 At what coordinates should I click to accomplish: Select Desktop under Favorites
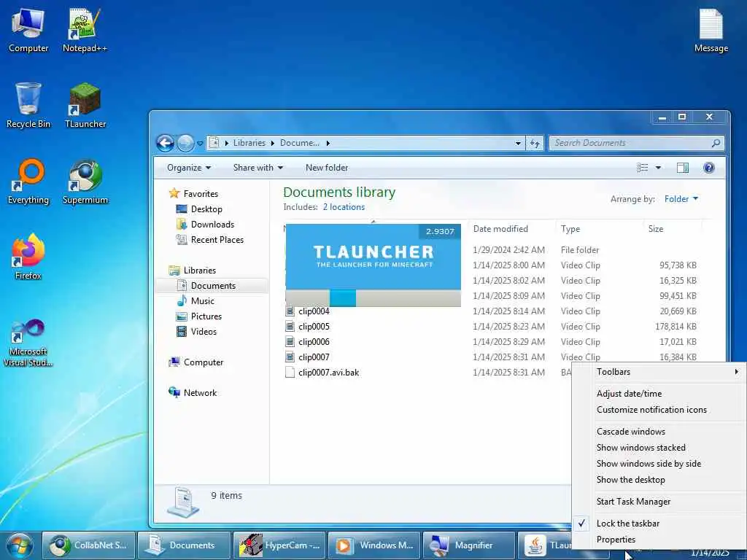[206, 209]
